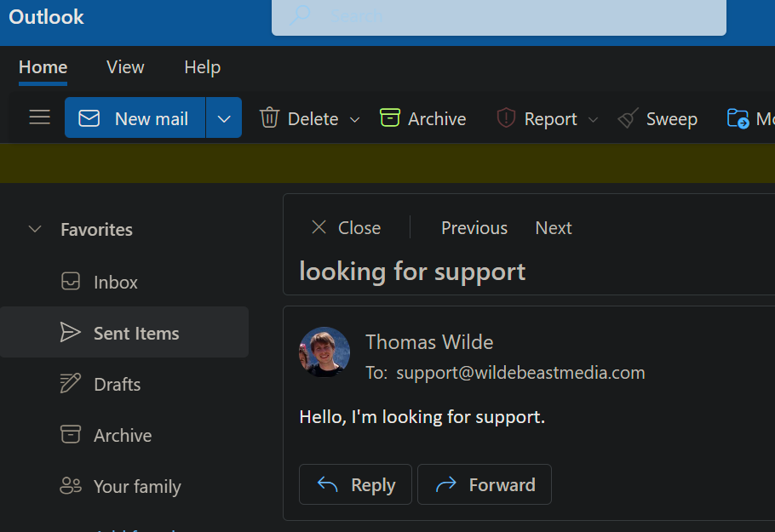775x532 pixels.
Task: Open the Delete options dropdown chevron
Action: coord(355,119)
